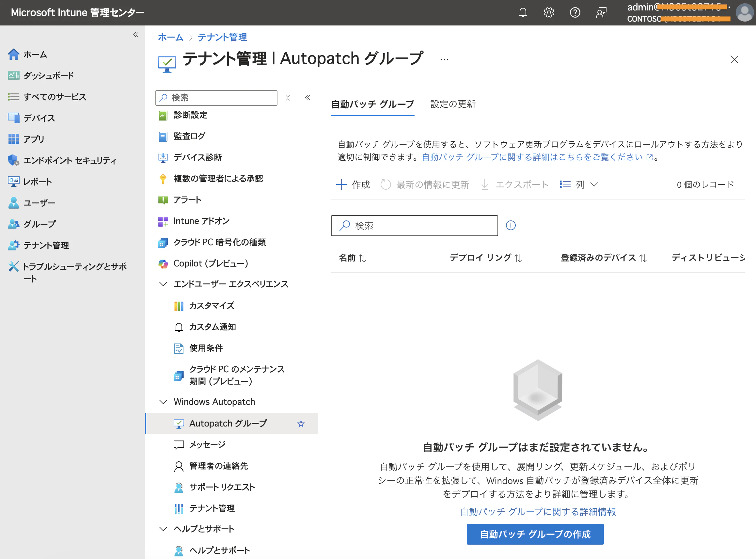The width and height of the screenshot is (756, 559).
Task: Switch to 設定の更新 tab
Action: [453, 104]
